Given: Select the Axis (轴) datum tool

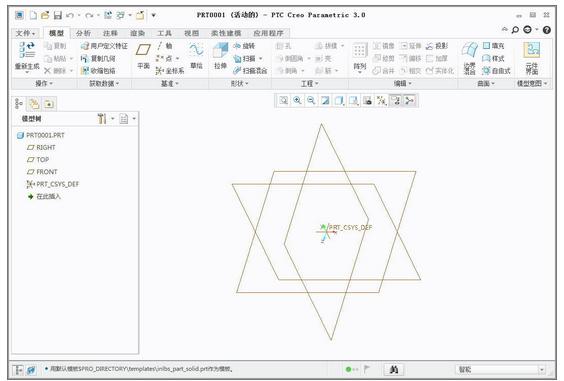Looking at the screenshot, I should click(x=165, y=46).
